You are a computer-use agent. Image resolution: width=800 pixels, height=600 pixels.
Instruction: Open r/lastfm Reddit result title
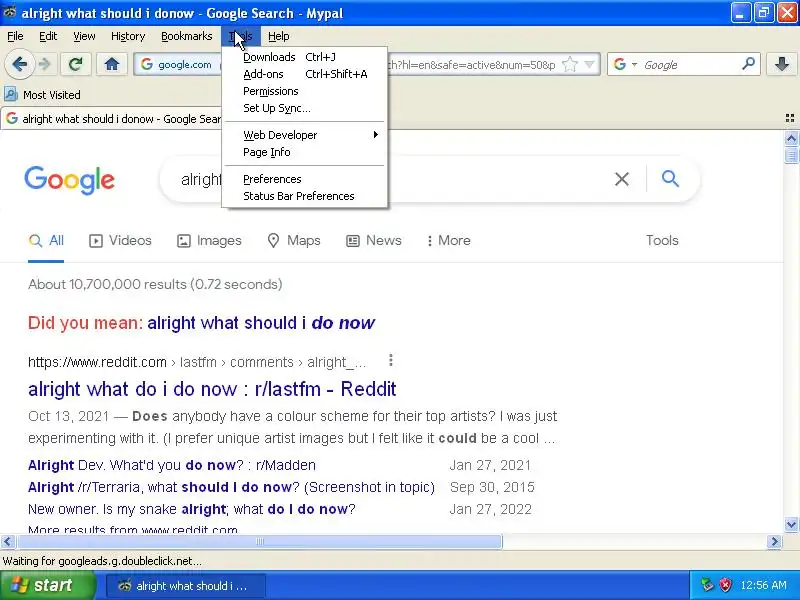click(212, 389)
